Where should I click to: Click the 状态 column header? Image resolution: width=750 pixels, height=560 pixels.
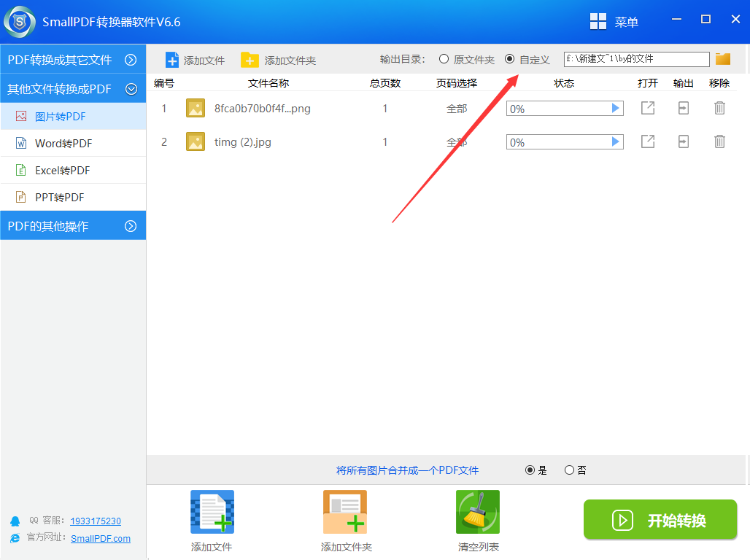(564, 83)
